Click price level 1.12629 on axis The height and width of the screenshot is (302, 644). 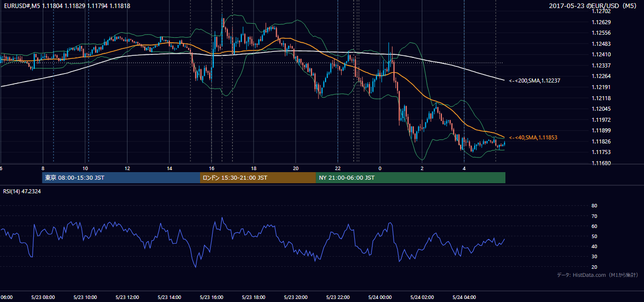[601, 22]
